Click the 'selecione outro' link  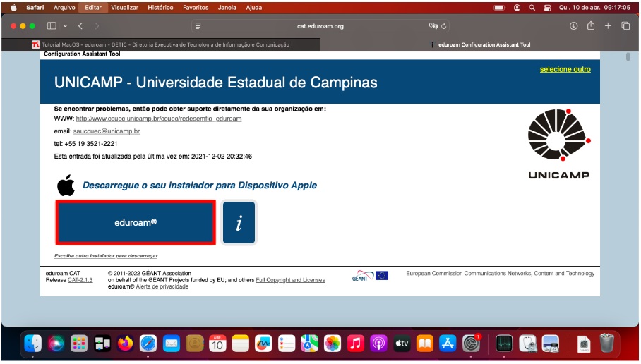coord(565,69)
